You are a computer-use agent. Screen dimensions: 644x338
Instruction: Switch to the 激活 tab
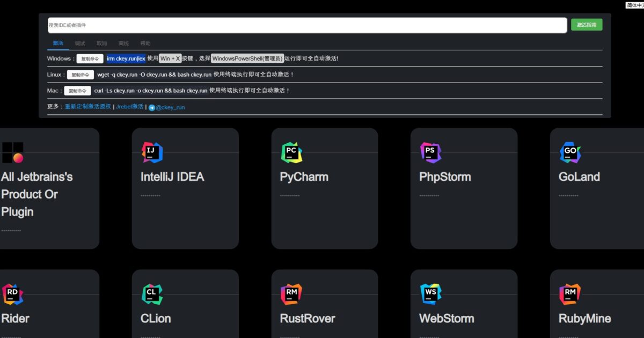[58, 43]
